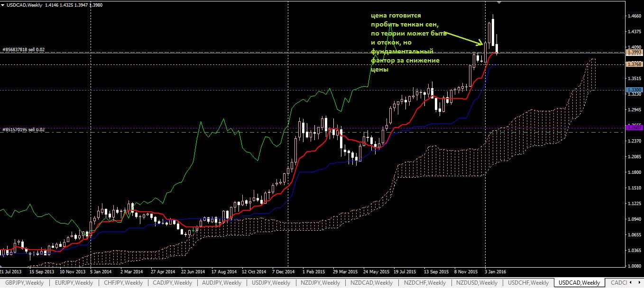The image size is (644, 288).
Task: Click the 1.1800 price scale value
Action: point(634,172)
